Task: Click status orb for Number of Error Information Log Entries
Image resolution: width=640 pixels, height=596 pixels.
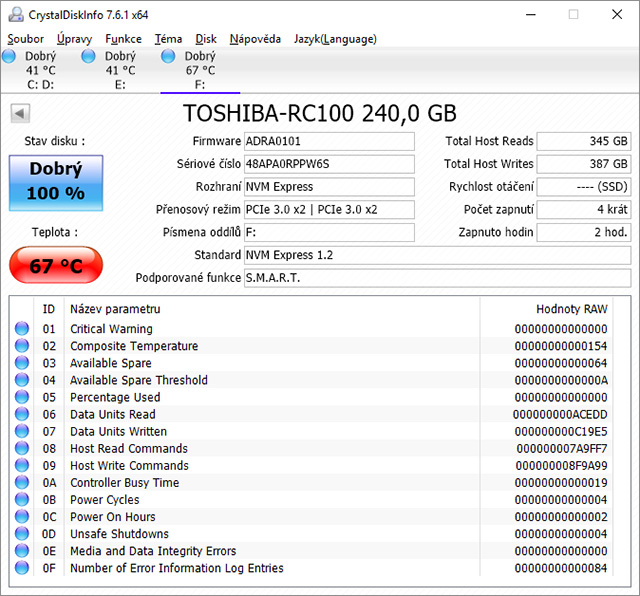Action: click(x=22, y=568)
